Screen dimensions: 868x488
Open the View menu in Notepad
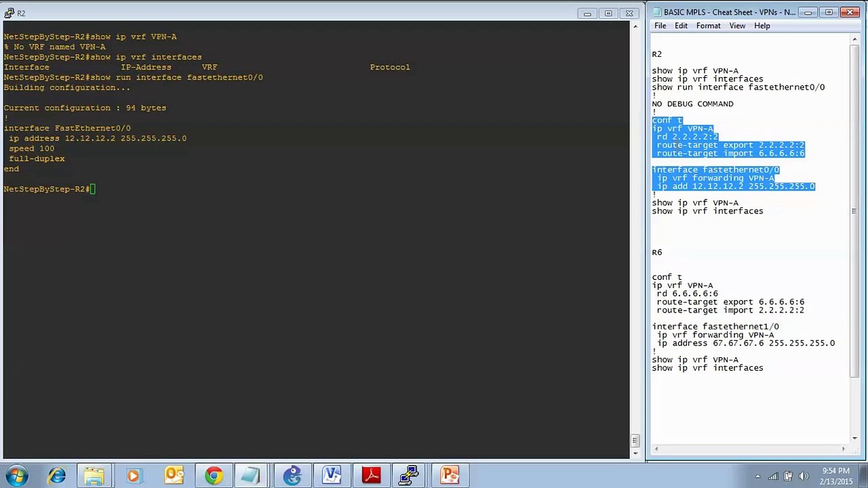(x=737, y=26)
